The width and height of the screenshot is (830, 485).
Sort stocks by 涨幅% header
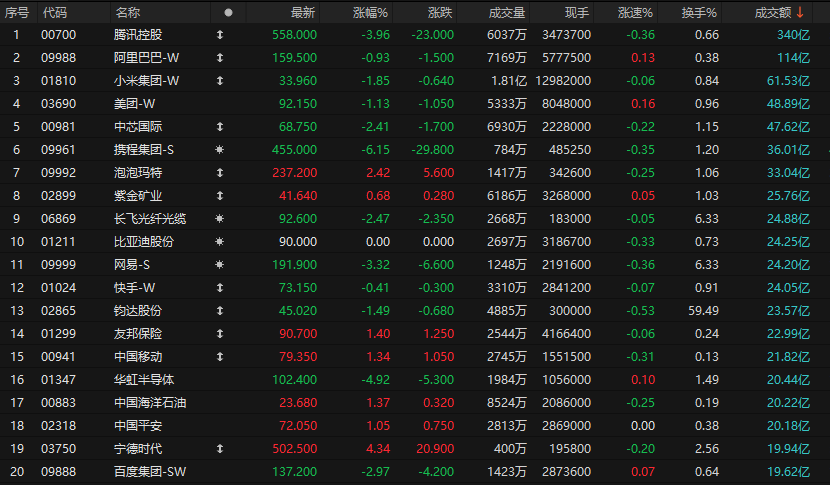371,13
